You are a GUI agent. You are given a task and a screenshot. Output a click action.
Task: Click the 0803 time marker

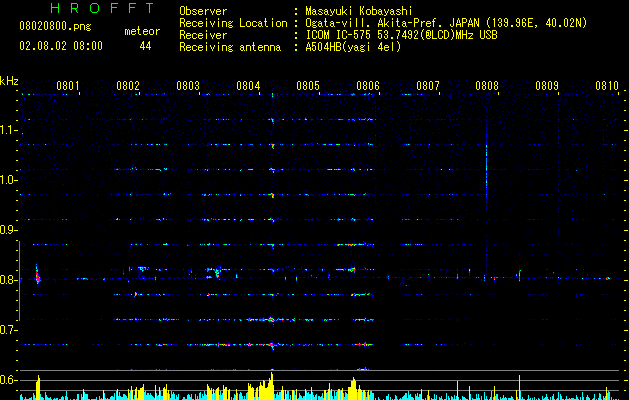click(188, 86)
